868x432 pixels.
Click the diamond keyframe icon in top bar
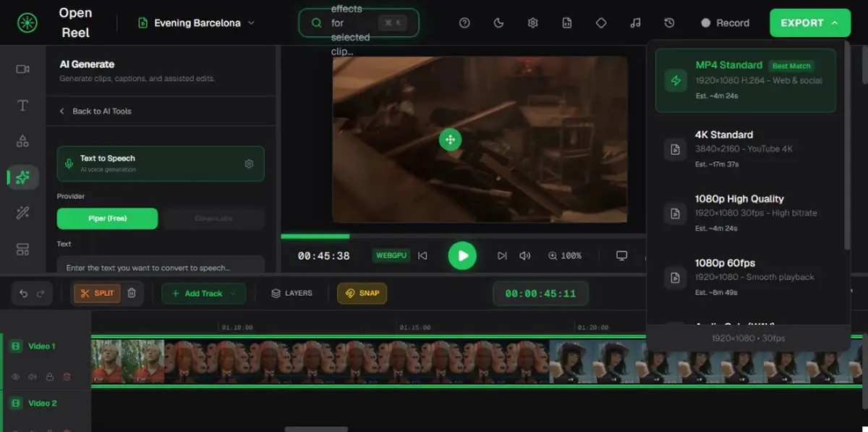coord(601,23)
